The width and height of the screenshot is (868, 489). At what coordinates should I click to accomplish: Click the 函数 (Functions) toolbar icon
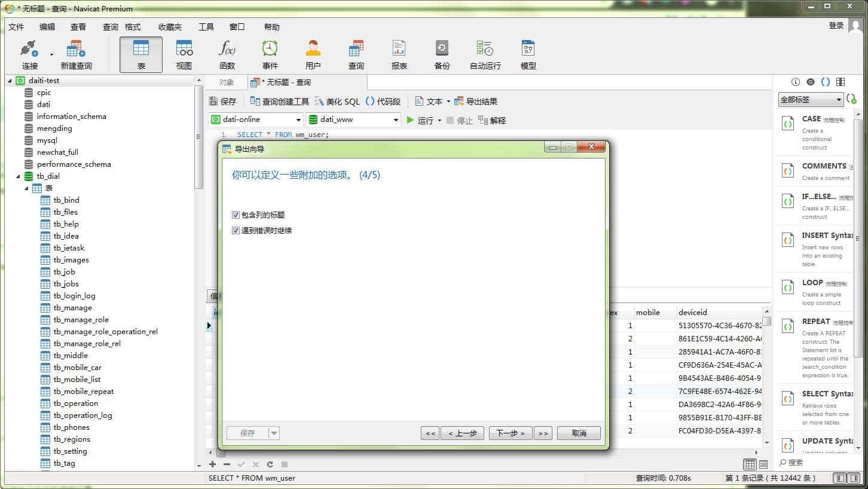pos(227,54)
